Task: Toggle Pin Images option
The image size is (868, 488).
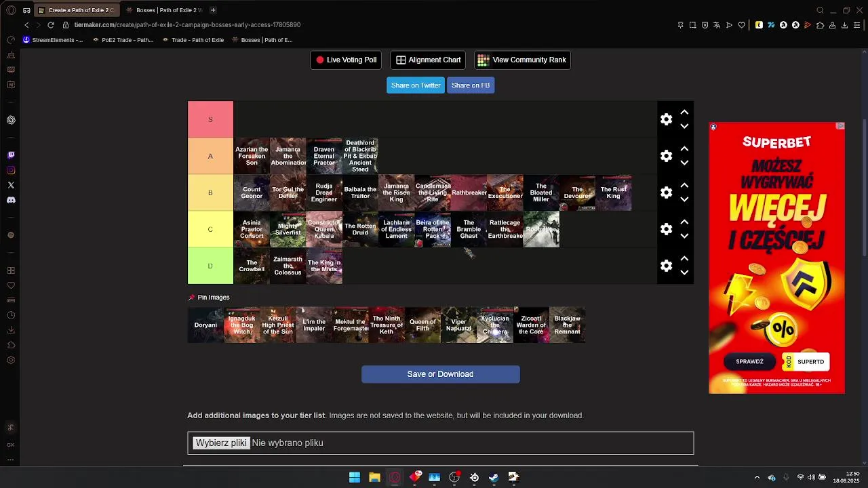Action: [209, 298]
